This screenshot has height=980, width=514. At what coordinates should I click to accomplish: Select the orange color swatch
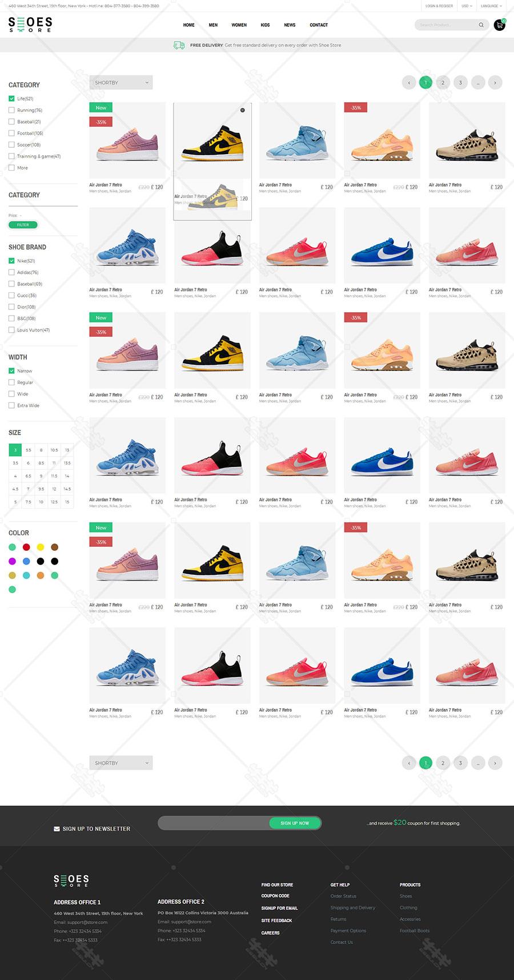point(41,575)
